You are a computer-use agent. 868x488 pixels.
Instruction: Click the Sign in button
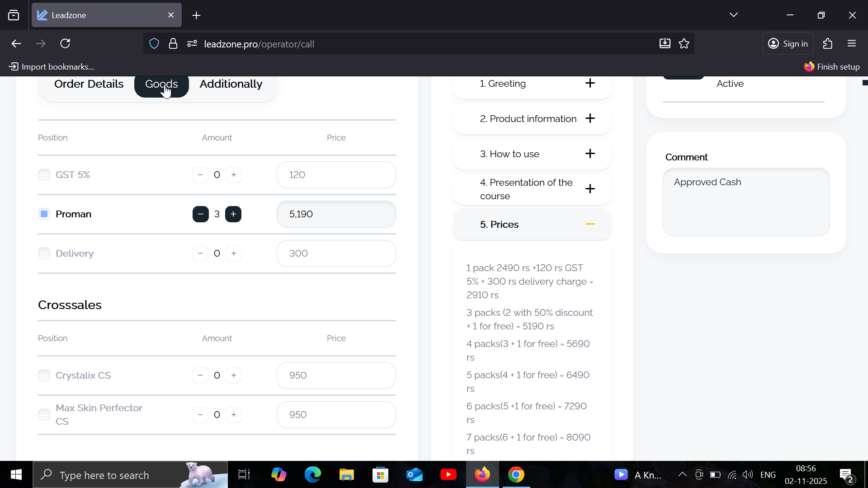(x=788, y=44)
